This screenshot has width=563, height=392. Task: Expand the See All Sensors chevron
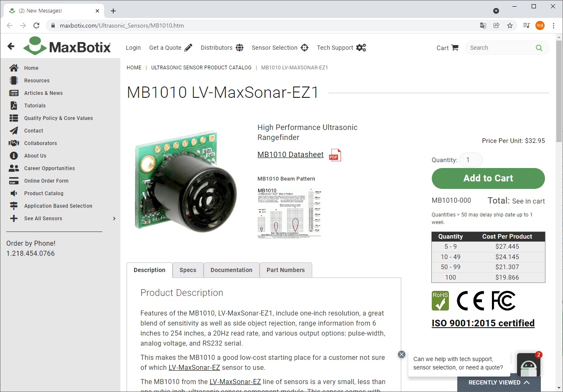(x=114, y=219)
